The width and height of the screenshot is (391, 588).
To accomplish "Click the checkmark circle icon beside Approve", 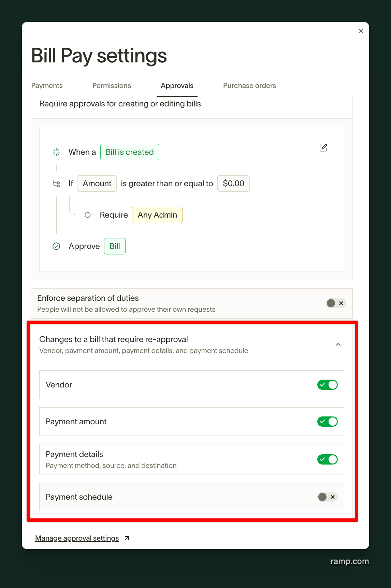I will point(56,246).
